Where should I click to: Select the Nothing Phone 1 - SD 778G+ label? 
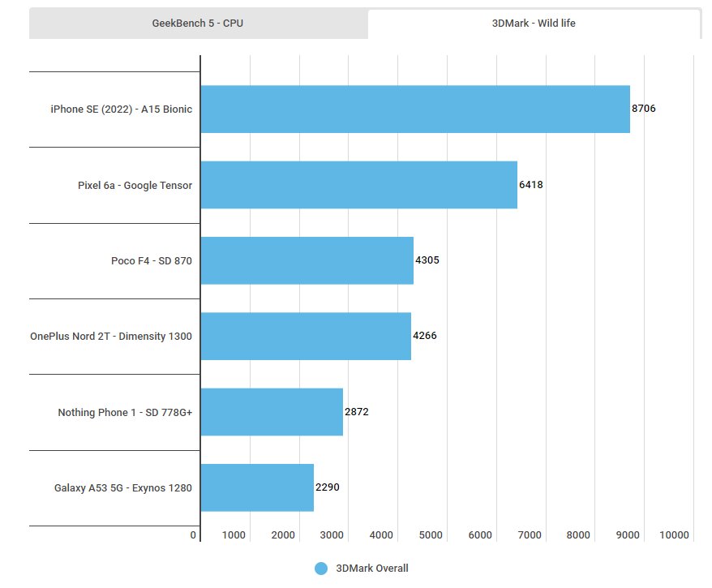pyautogui.click(x=126, y=412)
